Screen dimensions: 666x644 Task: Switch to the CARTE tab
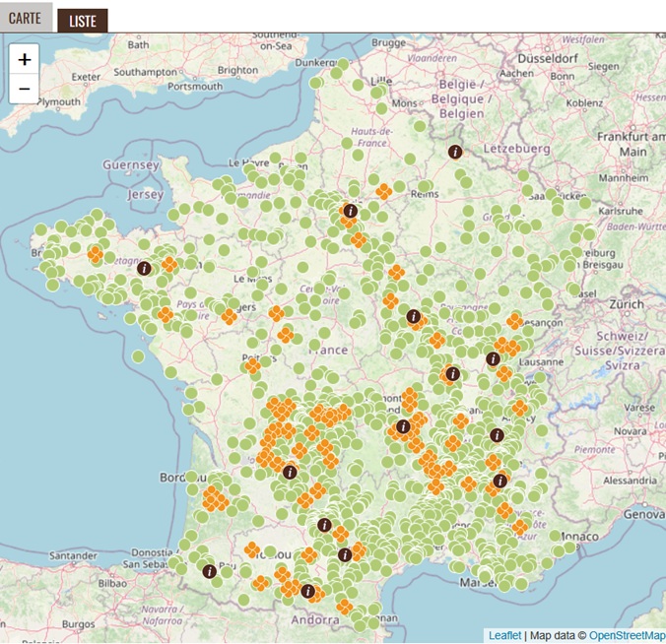pos(26,18)
